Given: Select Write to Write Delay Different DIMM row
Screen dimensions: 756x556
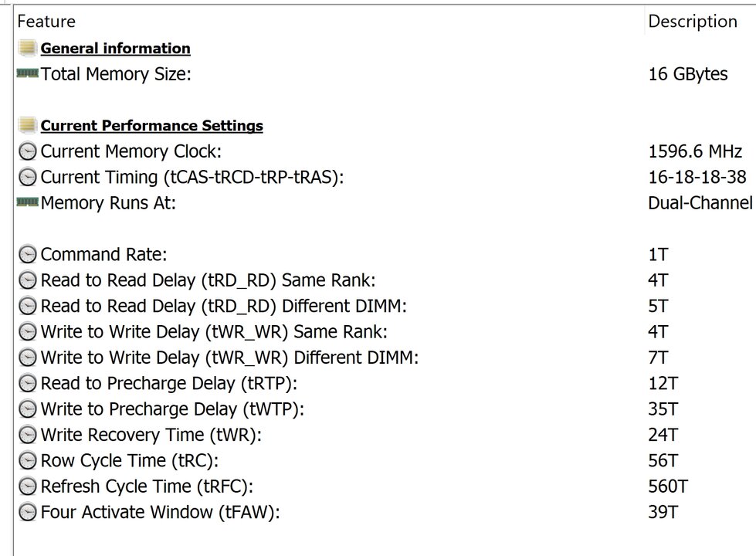Looking at the screenshot, I should pyautogui.click(x=385, y=358).
